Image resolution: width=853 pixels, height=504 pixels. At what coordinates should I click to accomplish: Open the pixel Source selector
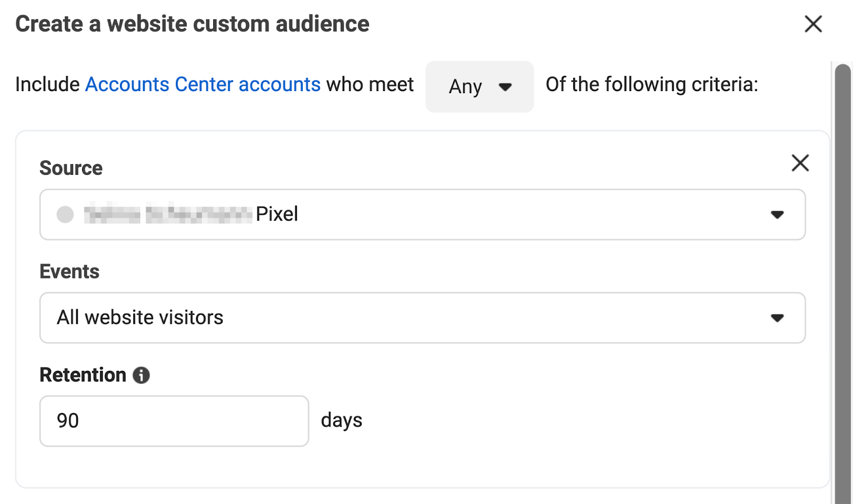click(421, 215)
